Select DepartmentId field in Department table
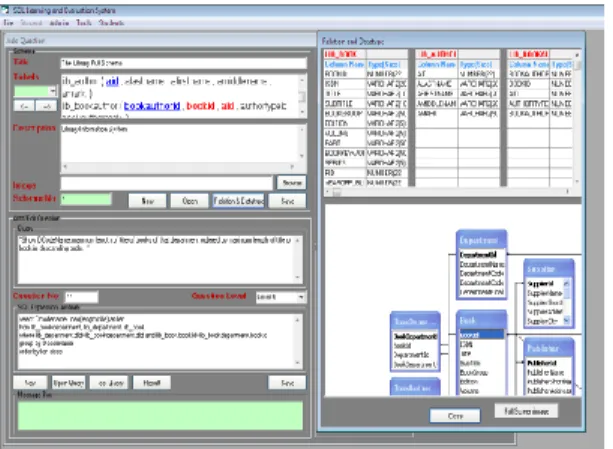 pos(478,255)
